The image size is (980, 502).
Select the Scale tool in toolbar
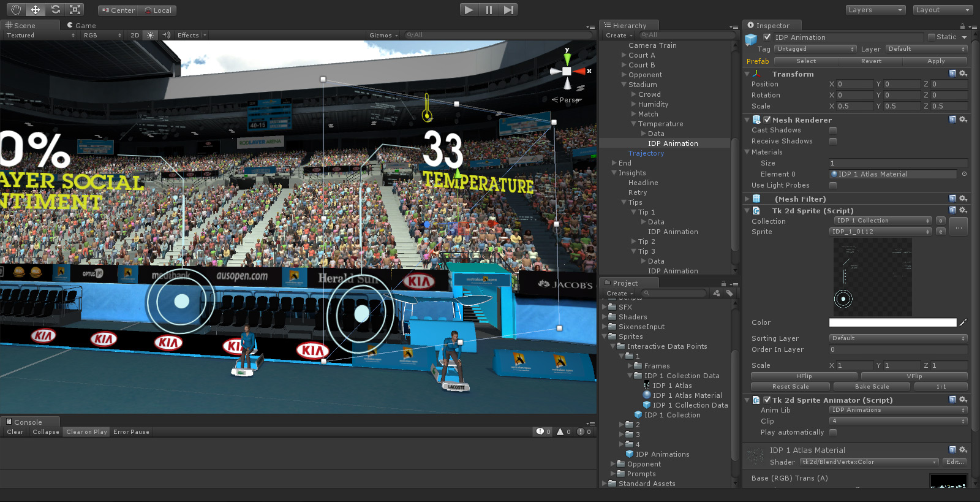75,9
